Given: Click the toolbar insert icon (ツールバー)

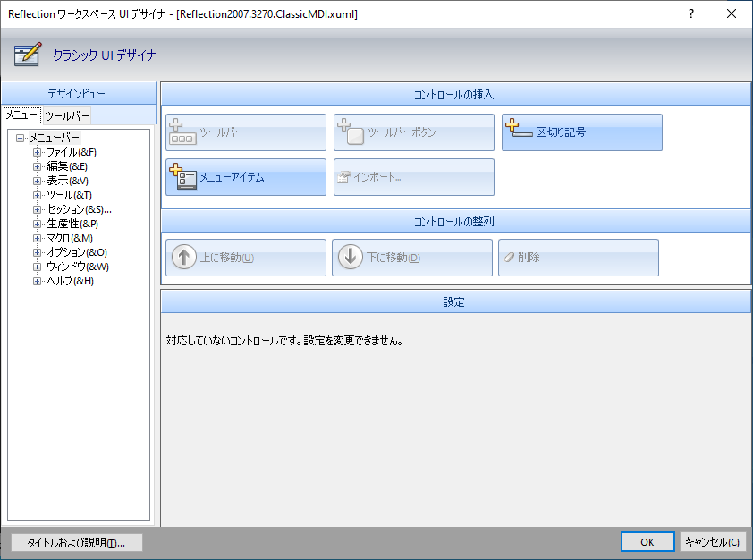Looking at the screenshot, I should [182, 132].
